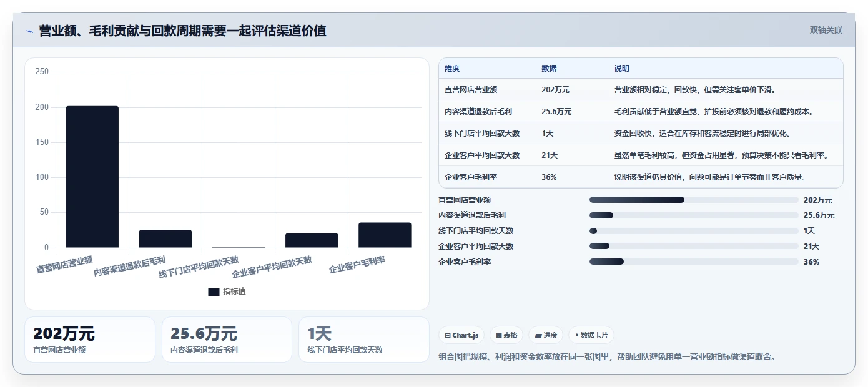Click the 企业客户平均回款天数 progress bar
The image size is (868, 387).
694,247
